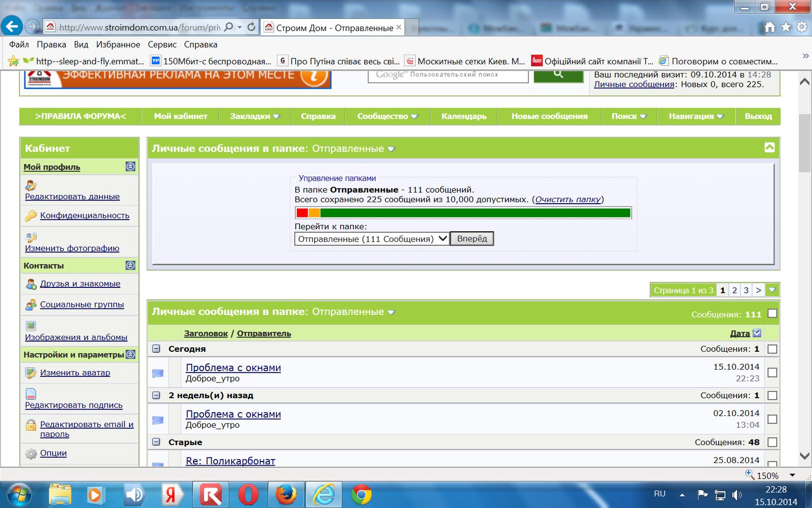
Task: Click the browser home icon
Action: (770, 27)
